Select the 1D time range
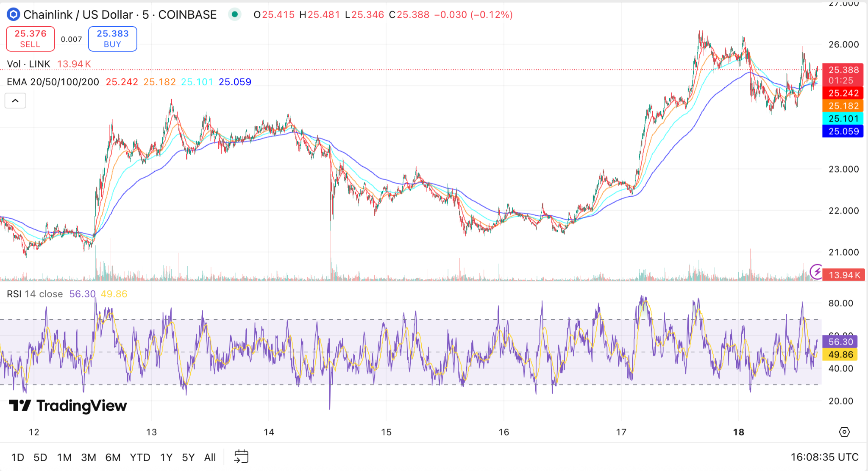868x471 pixels. 17,457
